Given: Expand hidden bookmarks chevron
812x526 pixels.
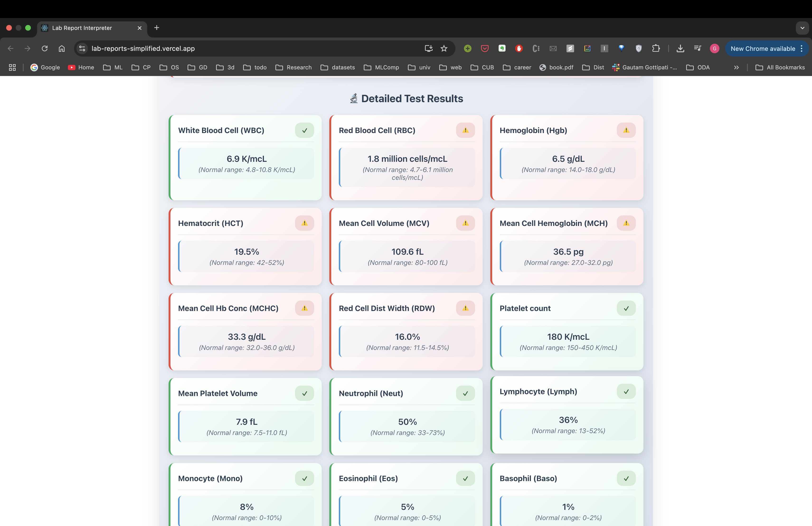Looking at the screenshot, I should (x=736, y=67).
